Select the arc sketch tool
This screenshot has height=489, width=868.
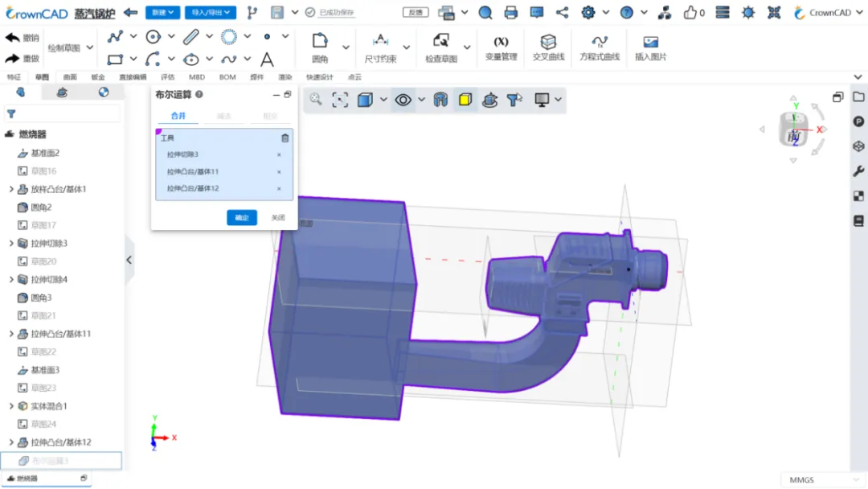(154, 59)
